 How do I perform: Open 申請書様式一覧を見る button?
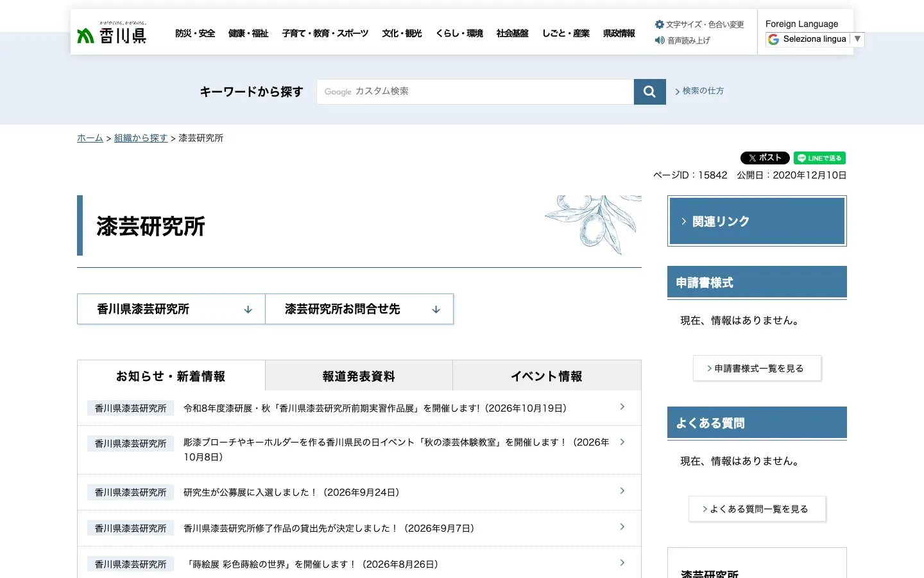[x=757, y=369]
